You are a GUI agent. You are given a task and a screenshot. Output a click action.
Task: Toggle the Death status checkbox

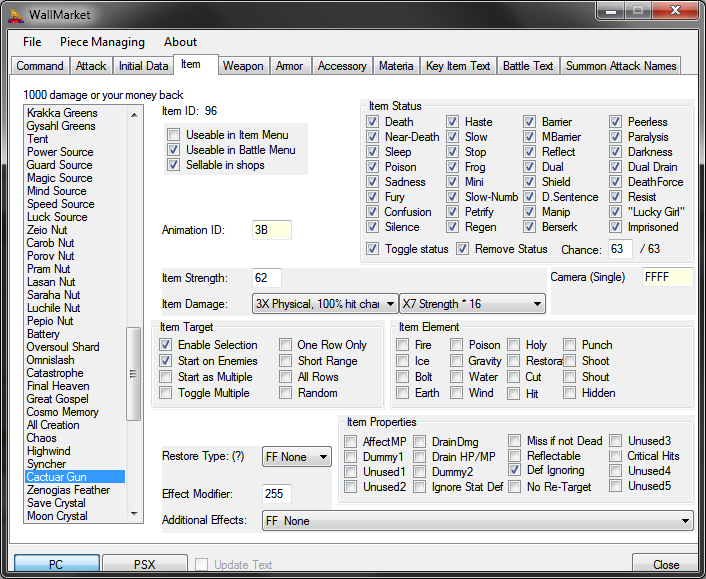[x=372, y=122]
